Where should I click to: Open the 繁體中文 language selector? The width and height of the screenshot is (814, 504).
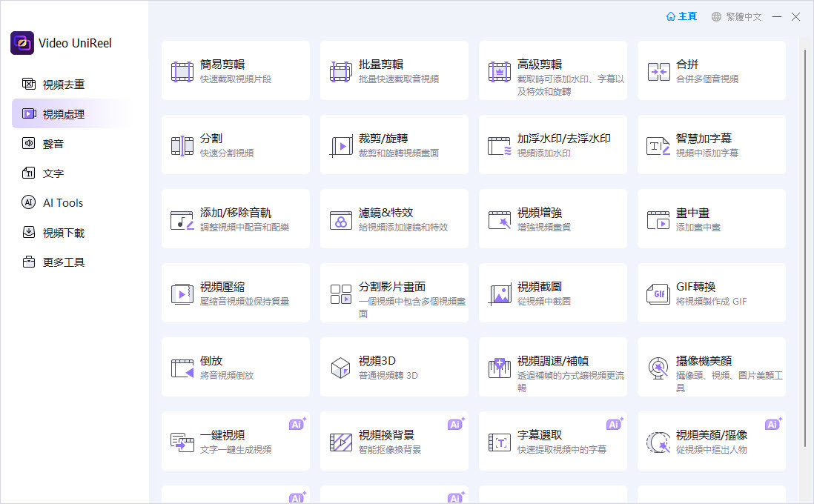click(x=736, y=16)
